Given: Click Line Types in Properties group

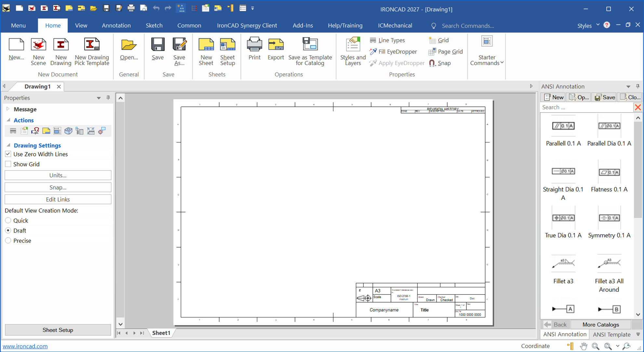Looking at the screenshot, I should (x=387, y=40).
